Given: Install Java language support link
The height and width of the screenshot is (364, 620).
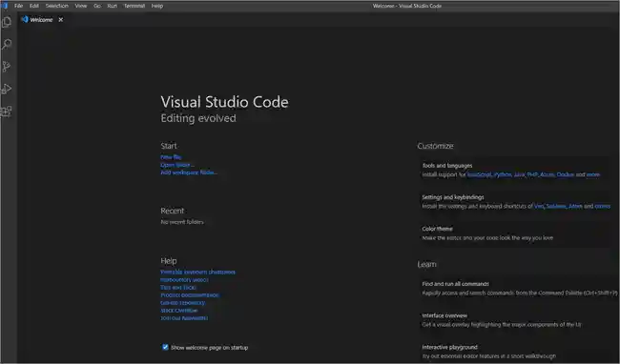Looking at the screenshot, I should pos(519,174).
